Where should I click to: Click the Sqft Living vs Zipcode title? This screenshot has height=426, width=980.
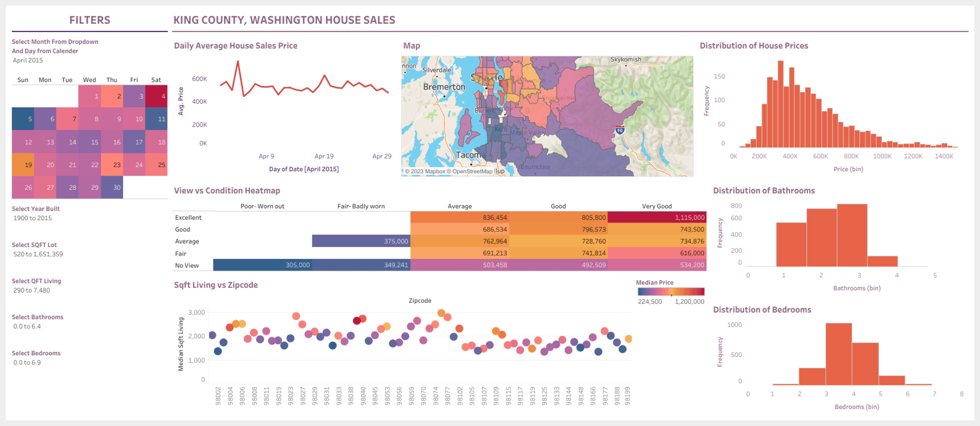click(216, 285)
